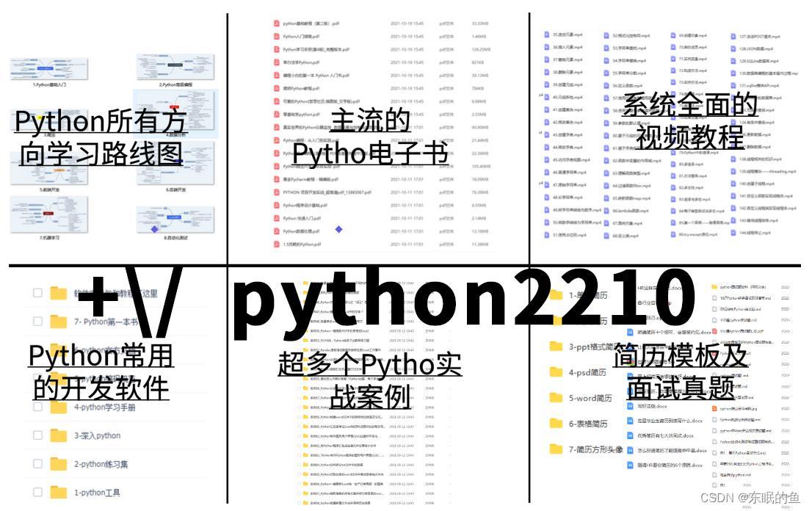Click video icon of 51.使用点切符.mp4
This screenshot has height=511, width=812.
coord(546,234)
